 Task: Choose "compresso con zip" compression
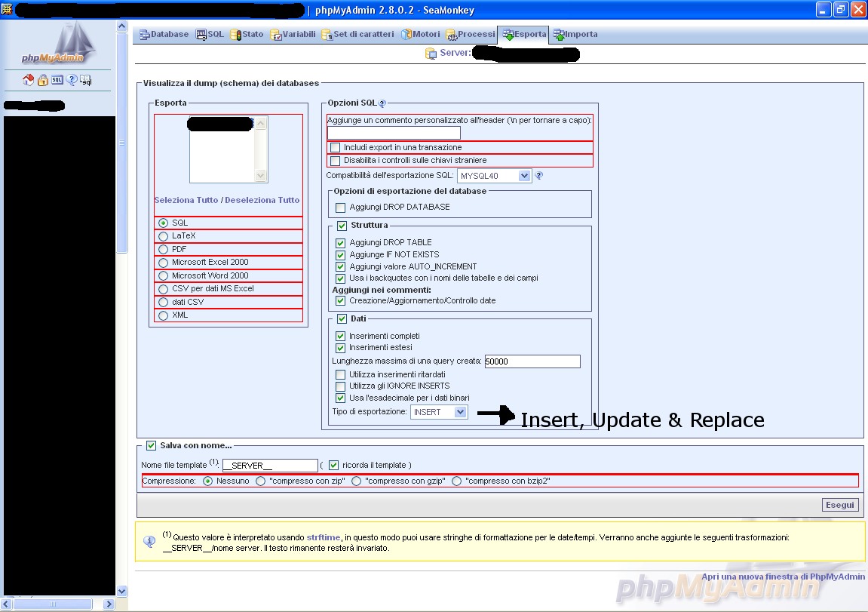(x=261, y=481)
